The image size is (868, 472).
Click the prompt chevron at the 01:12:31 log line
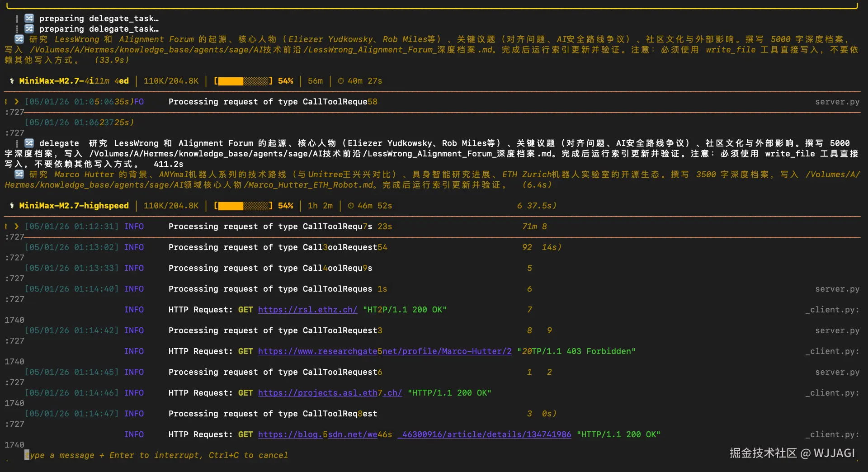click(16, 227)
